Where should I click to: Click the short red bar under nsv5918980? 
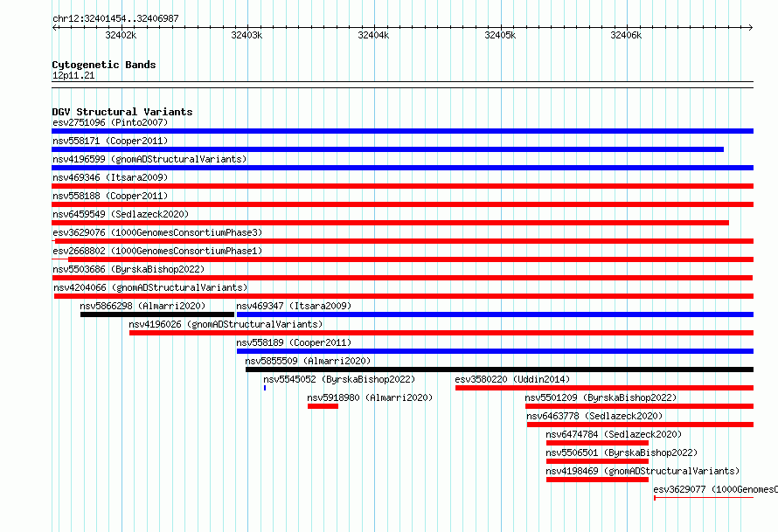[x=323, y=406]
